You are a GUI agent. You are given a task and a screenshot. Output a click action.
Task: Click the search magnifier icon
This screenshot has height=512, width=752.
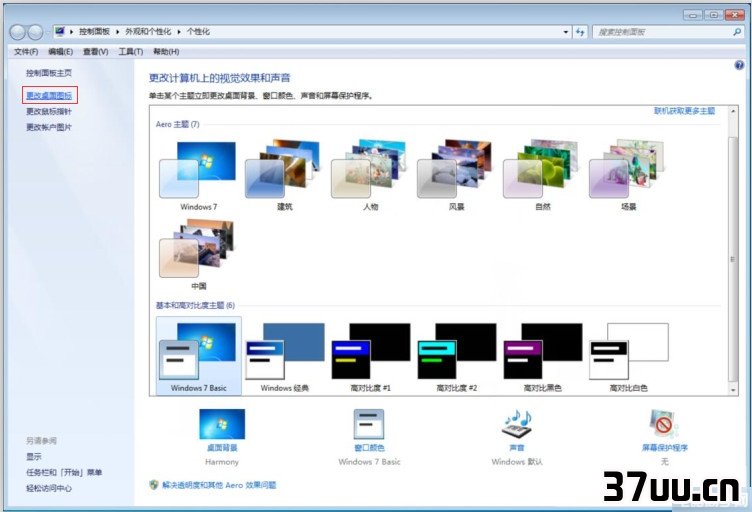(x=737, y=32)
